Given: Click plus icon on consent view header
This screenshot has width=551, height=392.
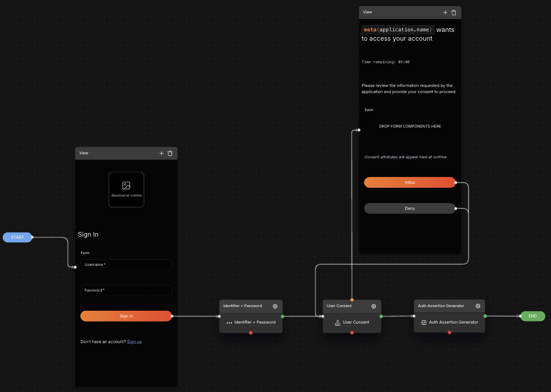Looking at the screenshot, I should point(445,12).
